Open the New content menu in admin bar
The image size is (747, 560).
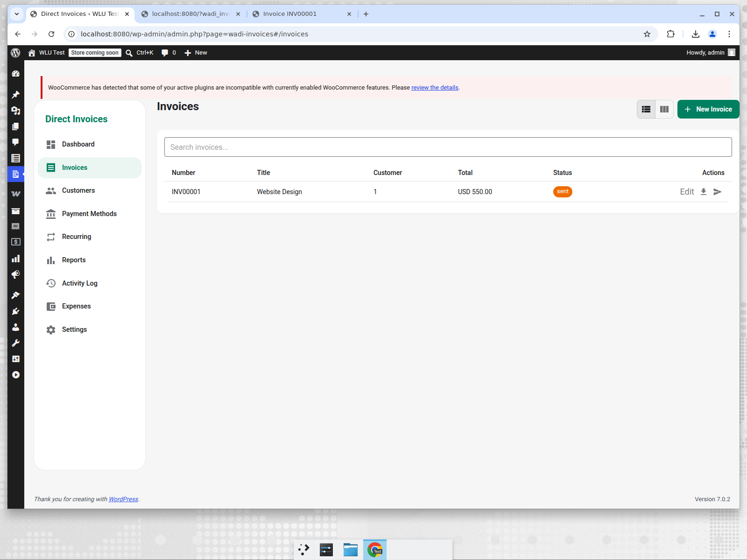tap(196, 53)
